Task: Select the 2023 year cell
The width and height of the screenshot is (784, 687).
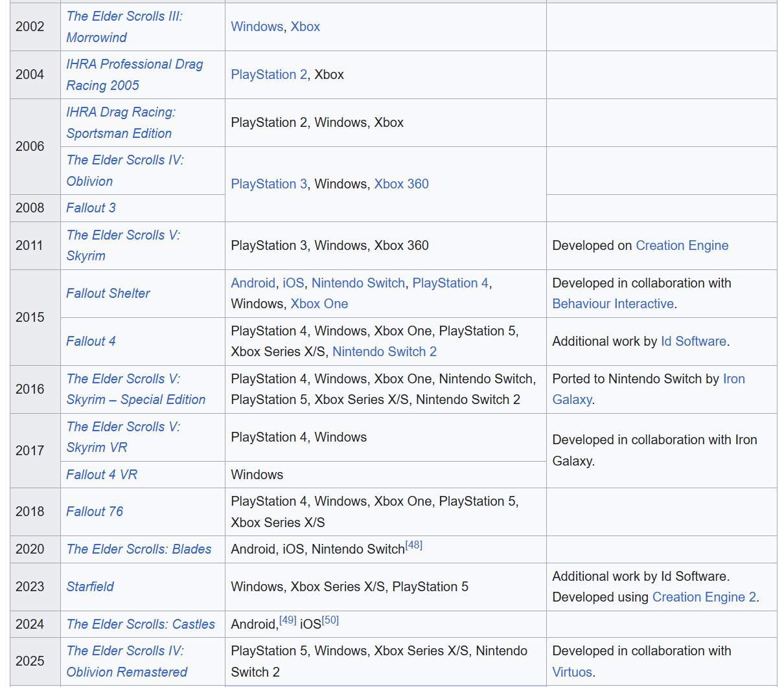Action: coord(35,587)
